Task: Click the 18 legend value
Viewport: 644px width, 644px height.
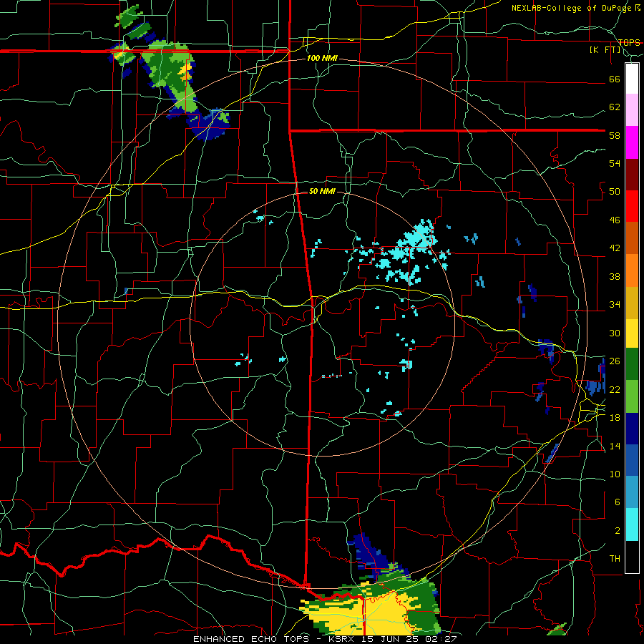Action: [615, 418]
